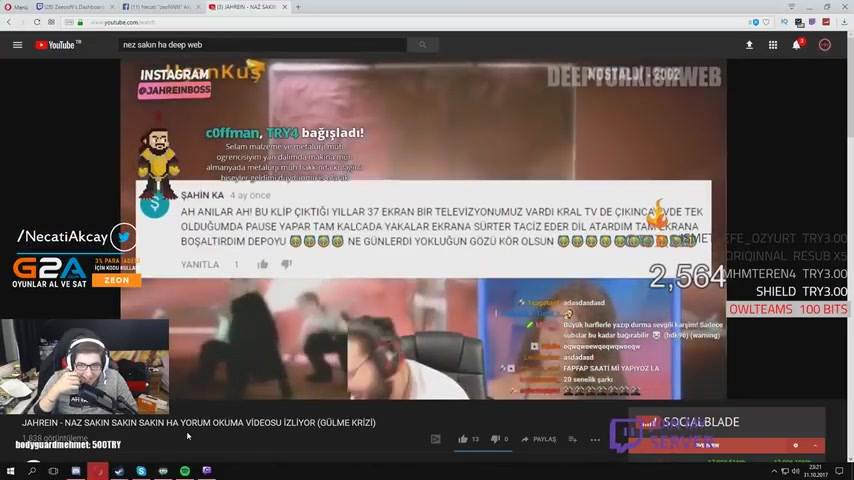Open the Windows notification center
The width and height of the screenshot is (854, 480).
[839, 471]
